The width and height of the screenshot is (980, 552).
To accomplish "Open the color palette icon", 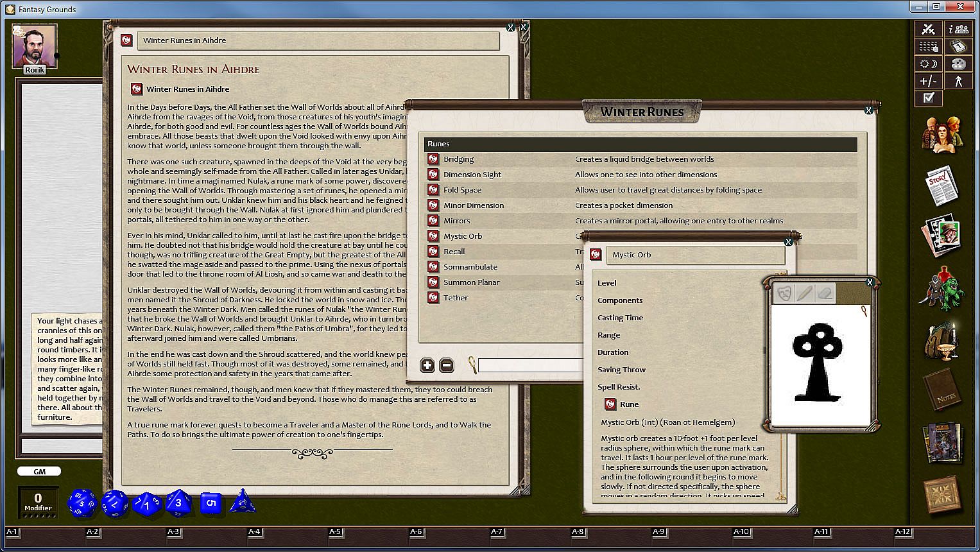I will pos(959,64).
